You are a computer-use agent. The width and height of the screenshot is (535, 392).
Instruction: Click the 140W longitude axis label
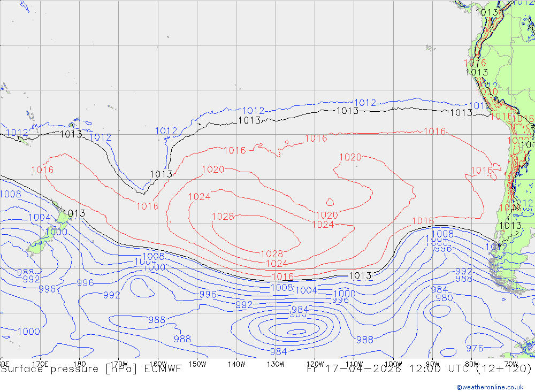click(x=236, y=364)
